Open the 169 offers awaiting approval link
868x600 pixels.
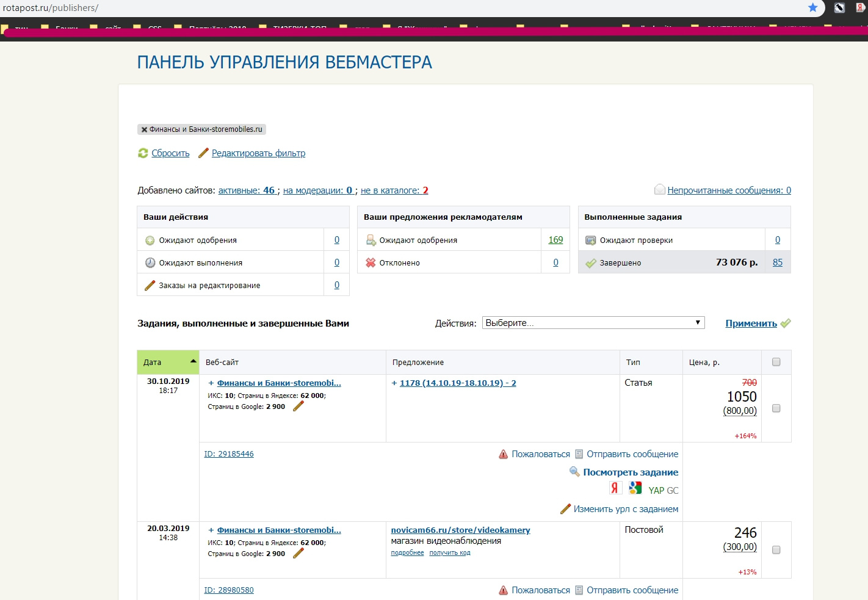coord(555,240)
